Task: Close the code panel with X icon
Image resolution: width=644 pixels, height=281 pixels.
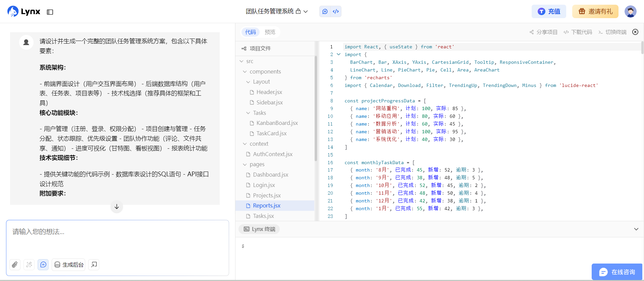Action: (635, 32)
